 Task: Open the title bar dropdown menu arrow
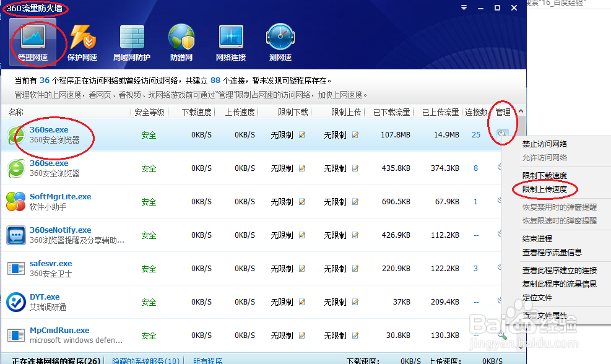(464, 7)
